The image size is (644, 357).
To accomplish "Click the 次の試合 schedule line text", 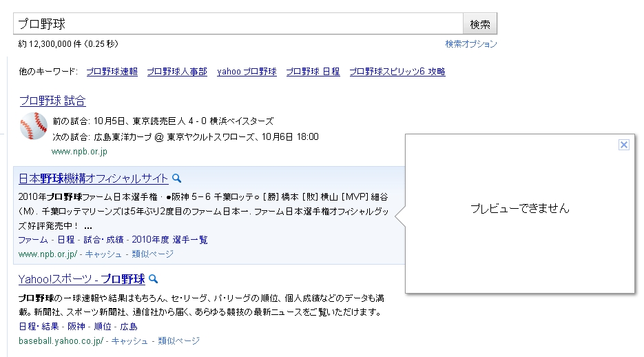I will 186,136.
